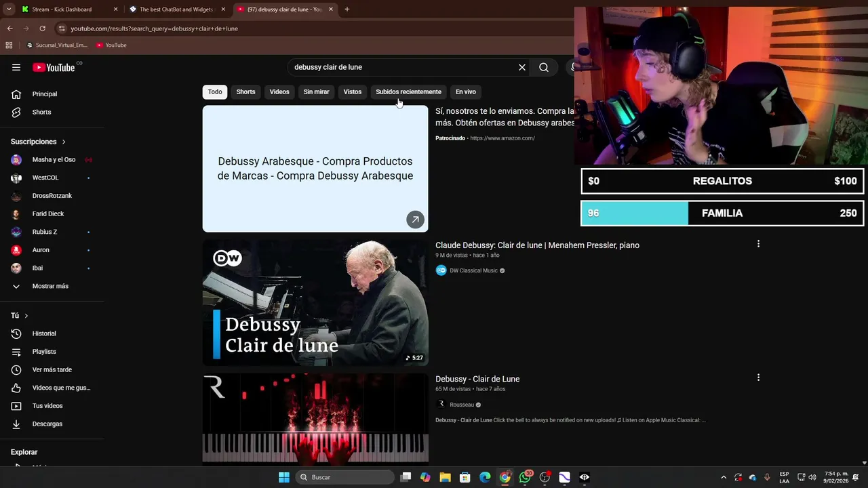Image resolution: width=868 pixels, height=488 pixels.
Task: Open Ver más tarde list
Action: coord(52,369)
